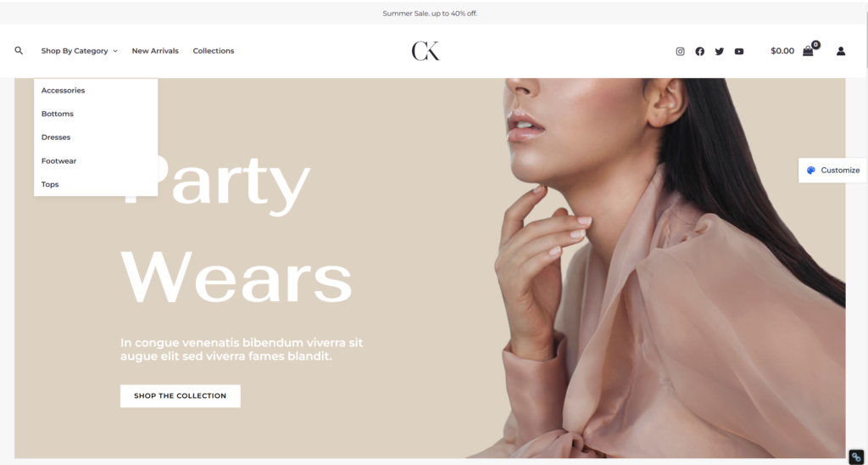The width and height of the screenshot is (868, 465).
Task: Click the Shop The Collection button
Action: click(x=181, y=395)
